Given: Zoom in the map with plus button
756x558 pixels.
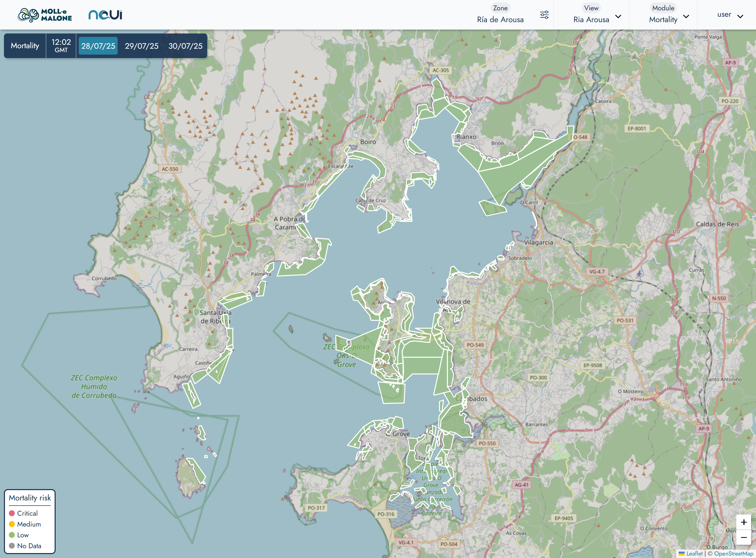Looking at the screenshot, I should click(x=743, y=522).
